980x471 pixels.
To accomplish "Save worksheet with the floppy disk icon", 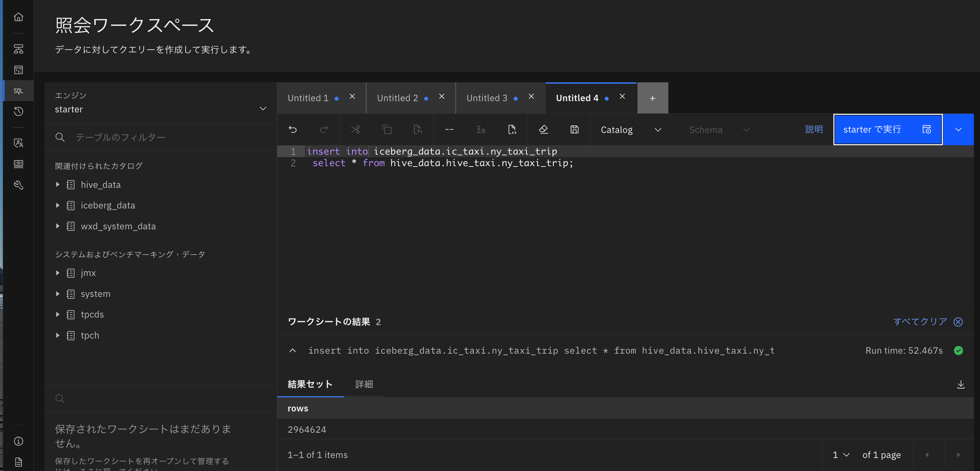I will click(x=574, y=130).
